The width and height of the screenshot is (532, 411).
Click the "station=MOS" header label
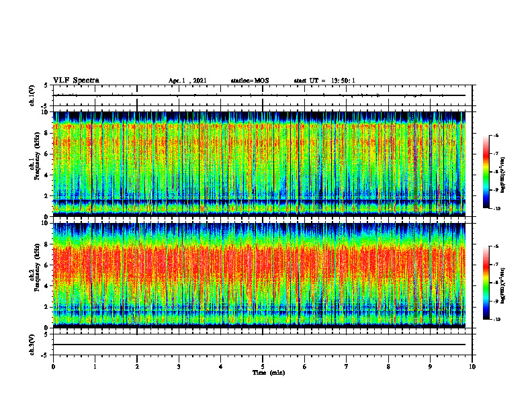tap(250, 81)
